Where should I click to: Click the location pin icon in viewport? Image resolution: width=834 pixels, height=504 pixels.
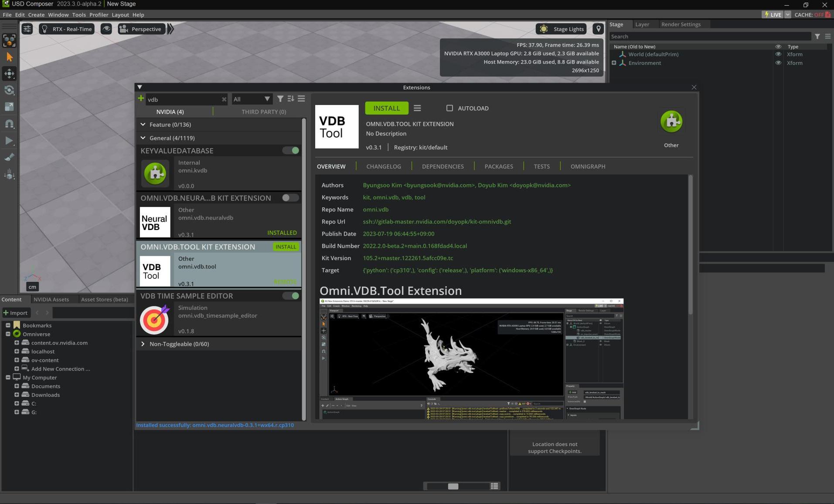click(598, 29)
